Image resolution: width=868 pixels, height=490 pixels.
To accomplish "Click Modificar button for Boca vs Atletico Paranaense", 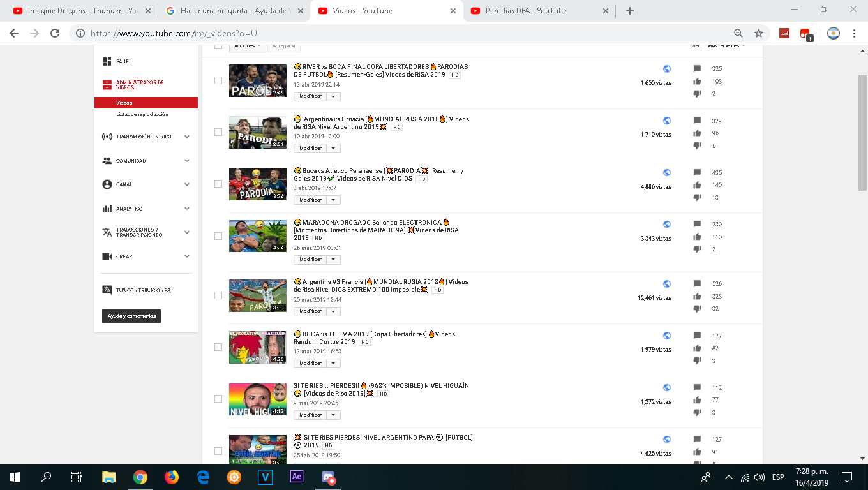I will click(x=310, y=200).
